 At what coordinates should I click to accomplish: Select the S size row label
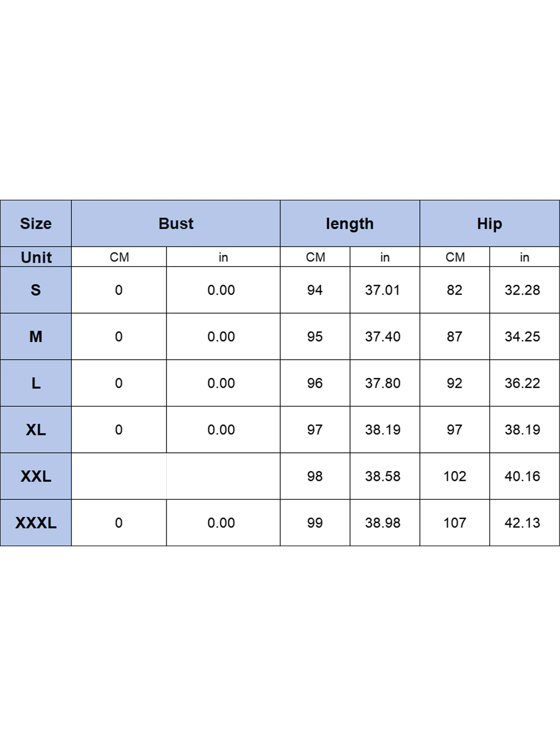[36, 290]
